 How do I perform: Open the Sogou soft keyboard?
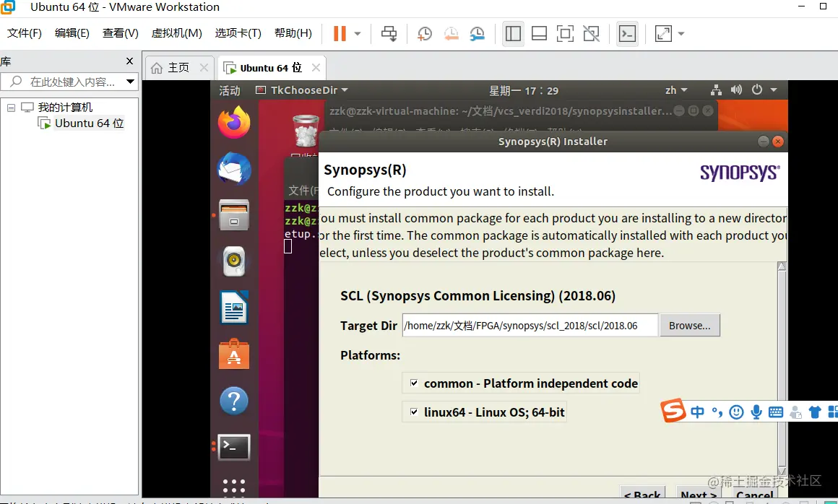pos(775,412)
